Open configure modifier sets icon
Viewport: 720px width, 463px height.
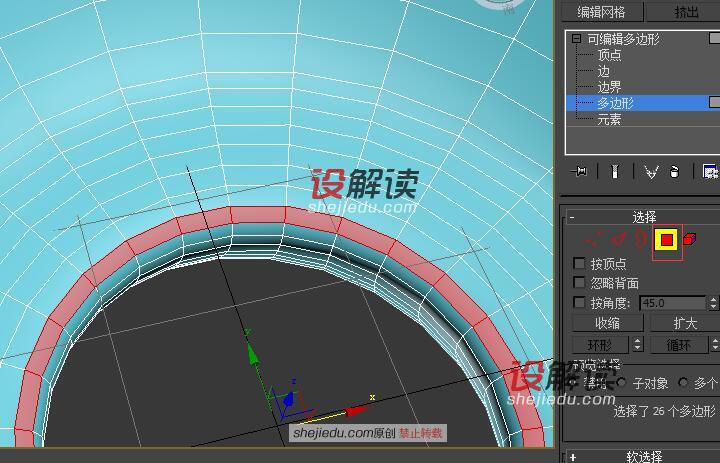pos(710,172)
